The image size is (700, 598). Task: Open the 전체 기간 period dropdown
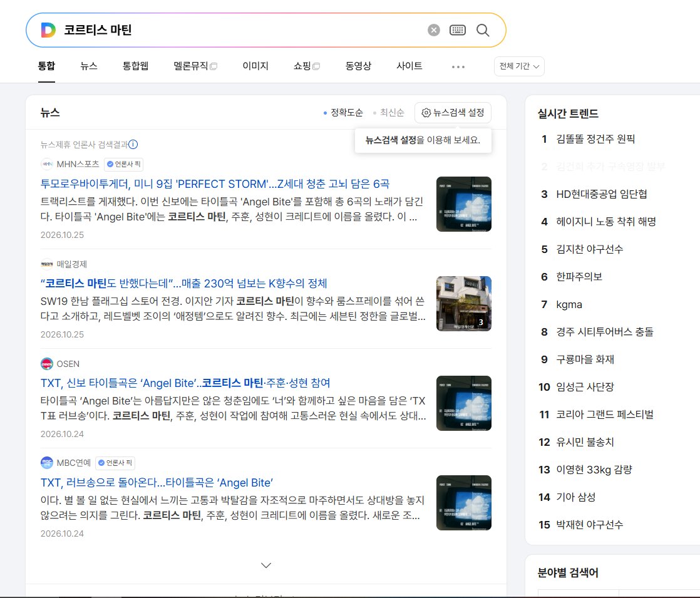[x=519, y=66]
